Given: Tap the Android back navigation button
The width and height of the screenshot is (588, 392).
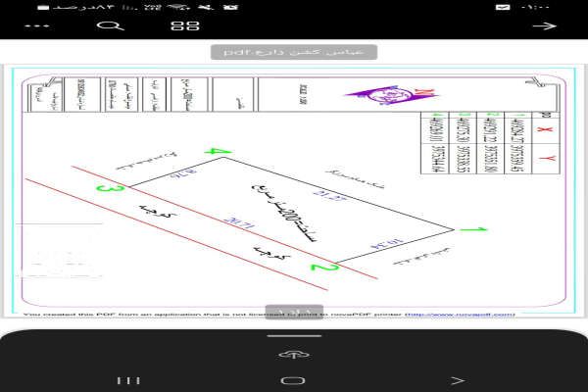Looking at the screenshot, I should pyautogui.click(x=458, y=381).
